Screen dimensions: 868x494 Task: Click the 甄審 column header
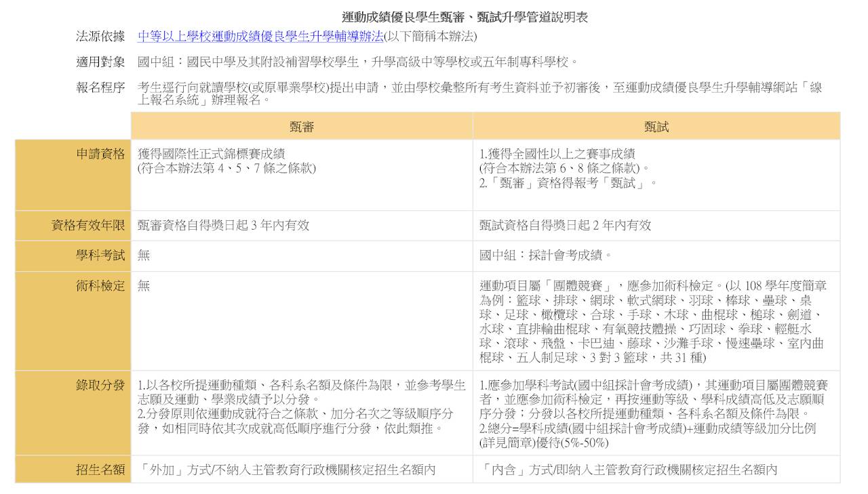coord(302,126)
